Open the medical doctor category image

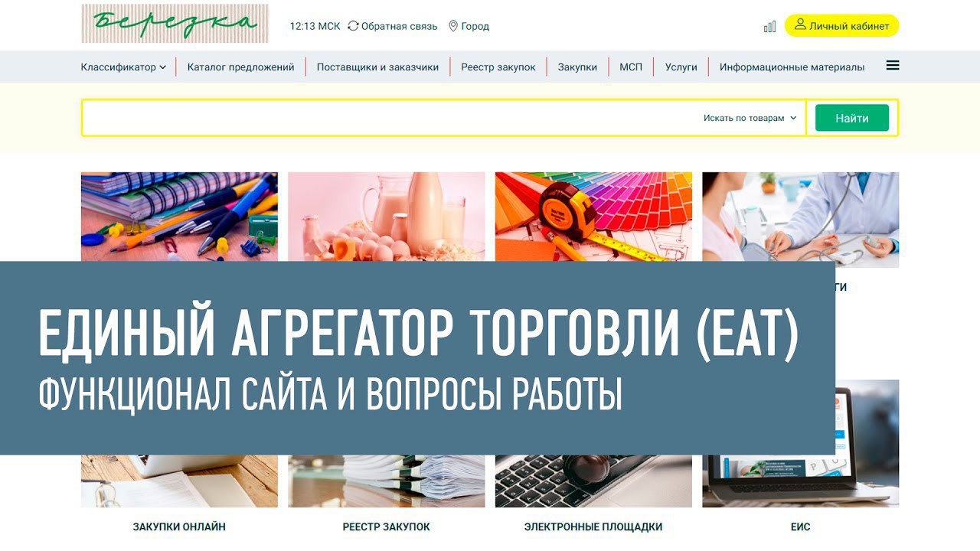[801, 220]
